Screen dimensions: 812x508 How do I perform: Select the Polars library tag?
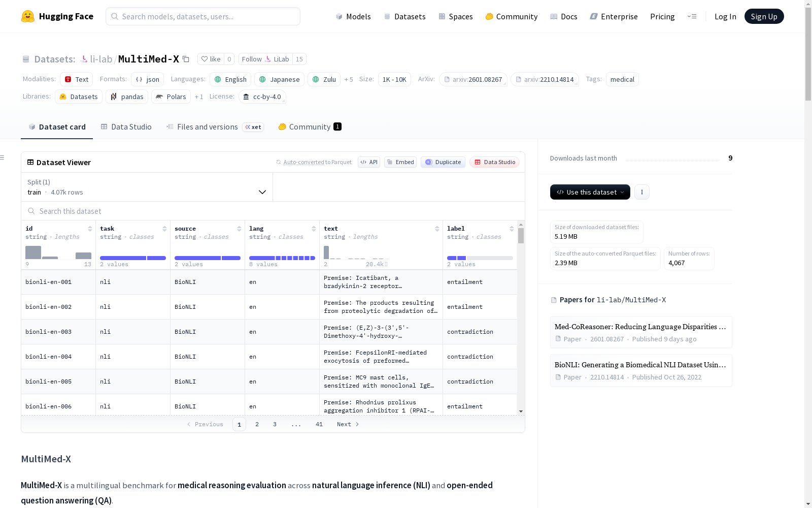click(171, 97)
